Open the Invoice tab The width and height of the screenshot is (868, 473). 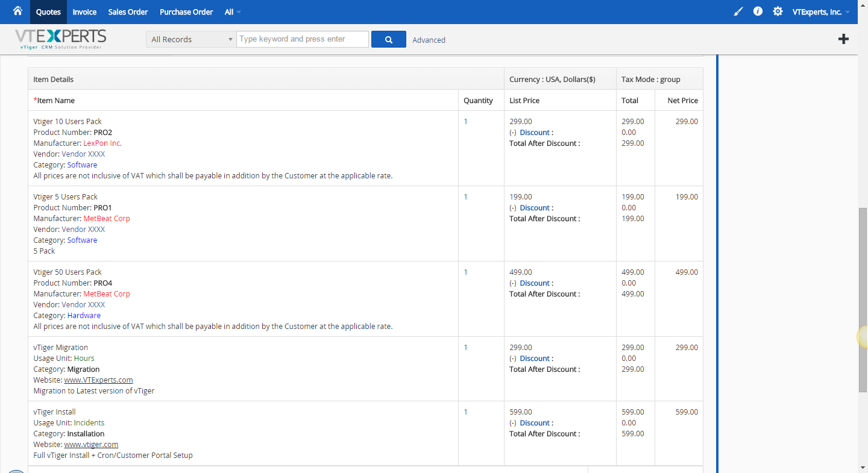(84, 12)
